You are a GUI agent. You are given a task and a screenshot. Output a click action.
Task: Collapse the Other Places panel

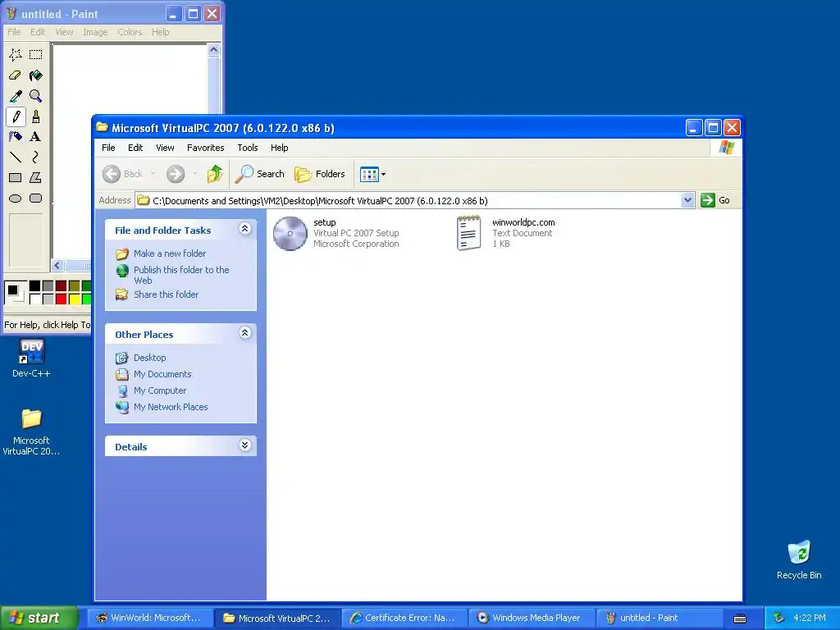tap(244, 333)
